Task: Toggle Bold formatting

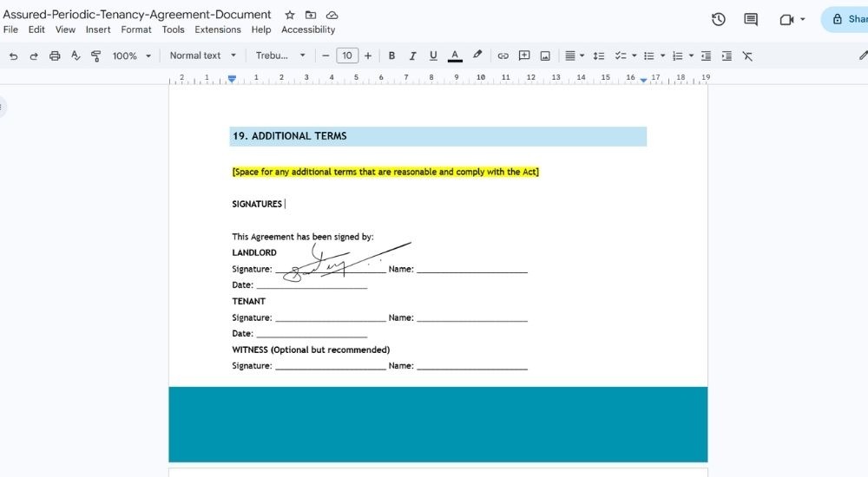Action: 392,56
